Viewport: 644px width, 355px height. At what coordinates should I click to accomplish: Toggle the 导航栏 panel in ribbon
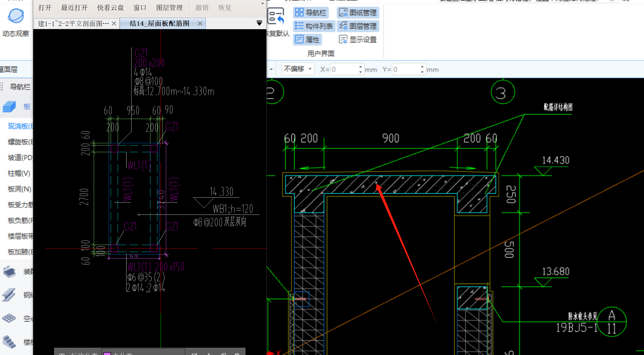(x=311, y=12)
